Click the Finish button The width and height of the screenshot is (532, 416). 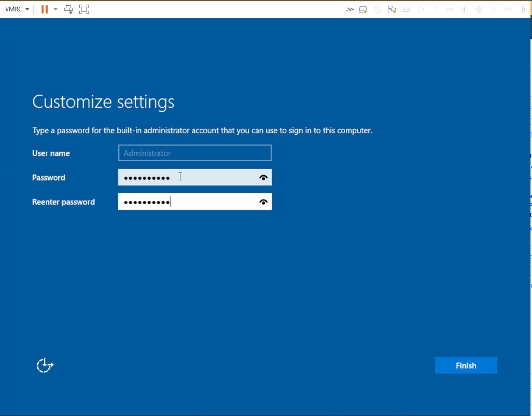465,365
